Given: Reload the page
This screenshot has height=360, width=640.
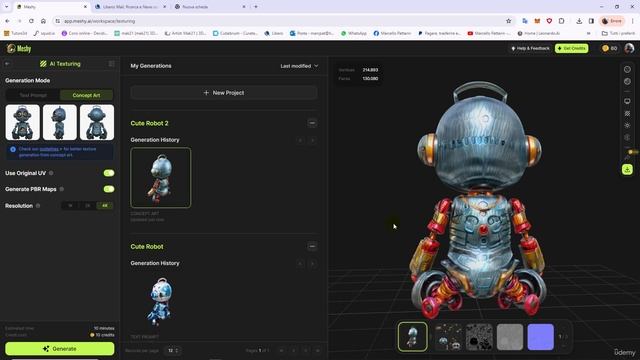Looking at the screenshot, I should 31,21.
